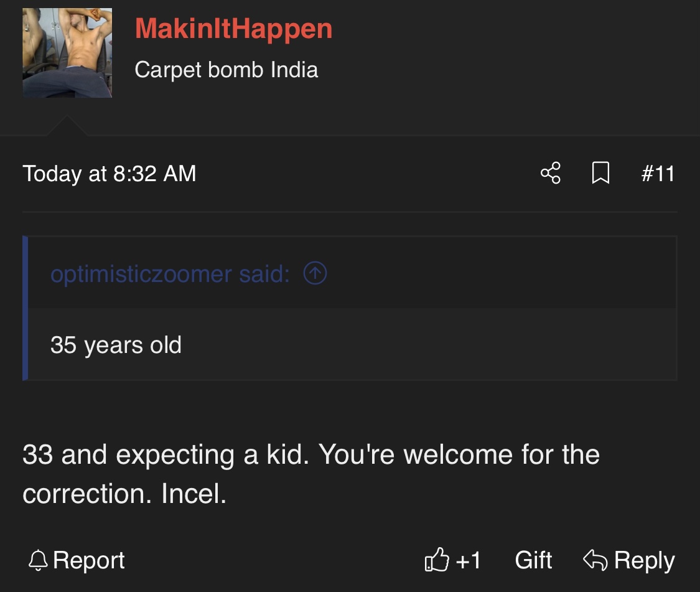Open MakinItHappen's avatar picture
The height and width of the screenshot is (592, 700).
click(x=67, y=53)
